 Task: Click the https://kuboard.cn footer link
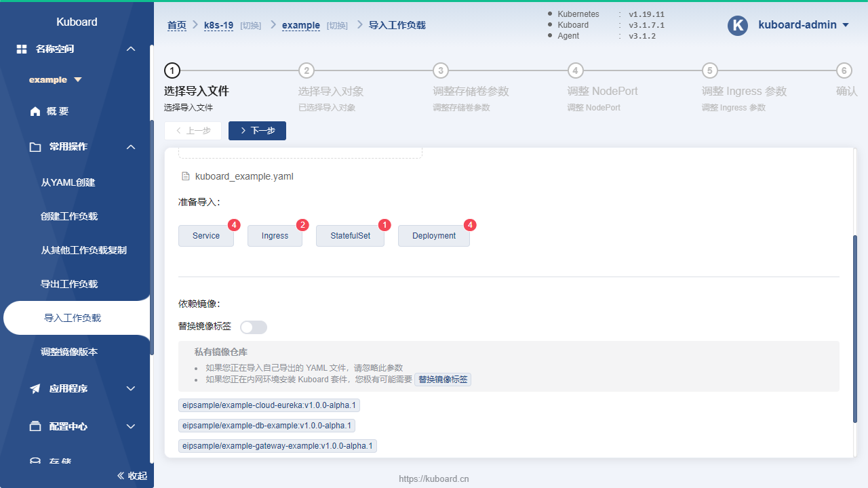[434, 479]
